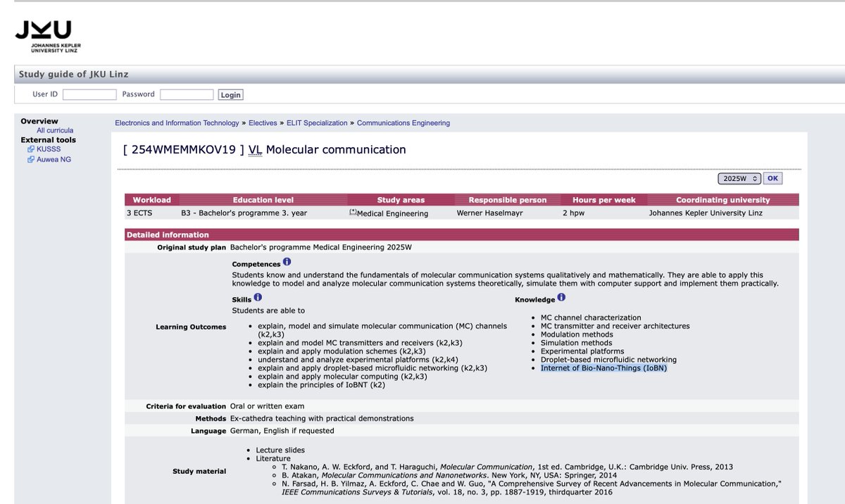Click the Study material label
Image resolution: width=845 pixels, height=504 pixels.
tap(200, 471)
